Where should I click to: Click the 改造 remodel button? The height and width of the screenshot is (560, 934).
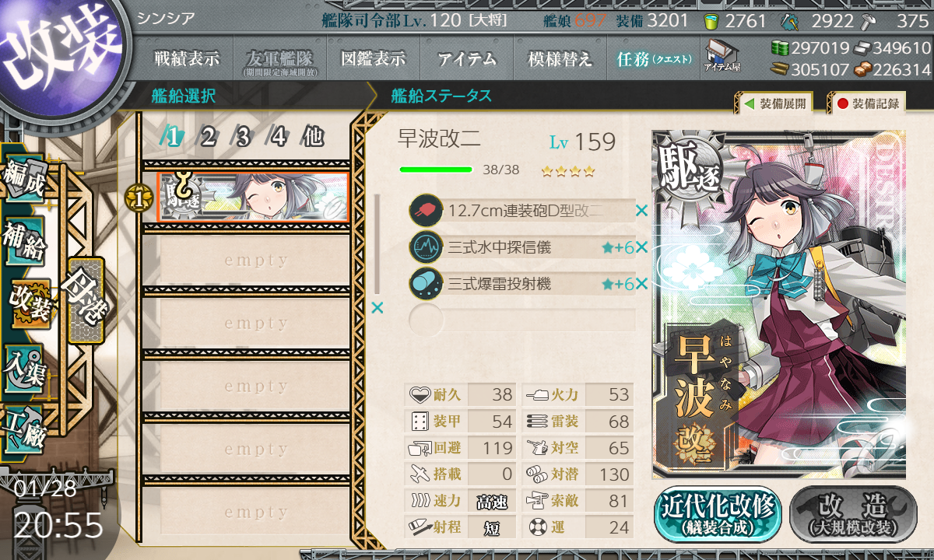pos(853,513)
